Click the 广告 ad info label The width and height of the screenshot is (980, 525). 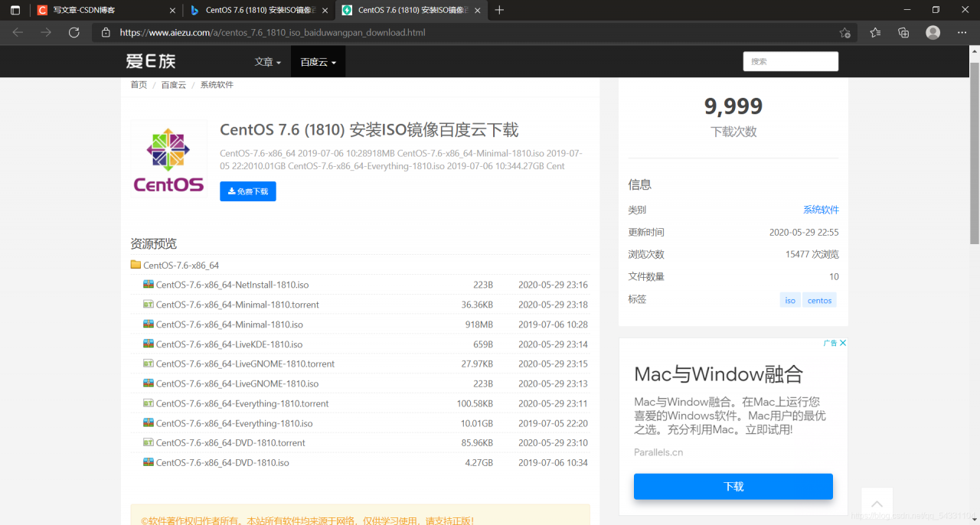click(830, 343)
